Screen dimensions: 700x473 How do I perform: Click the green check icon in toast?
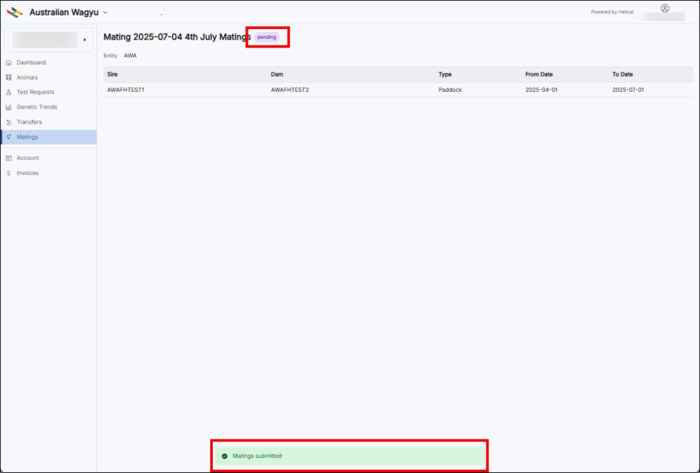tap(224, 456)
